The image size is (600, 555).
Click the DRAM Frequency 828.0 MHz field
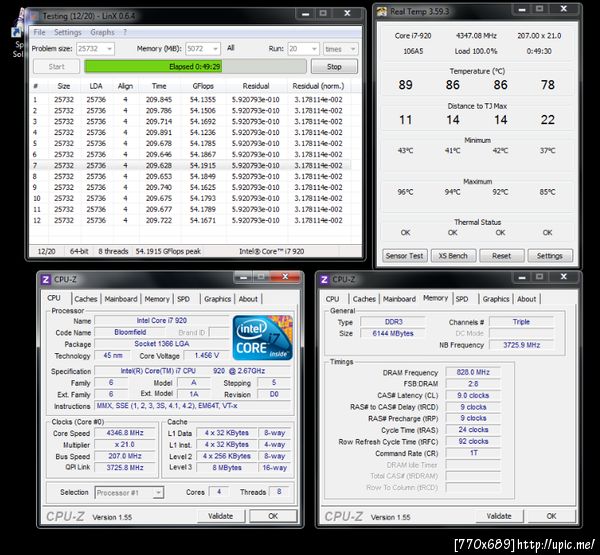tap(473, 372)
